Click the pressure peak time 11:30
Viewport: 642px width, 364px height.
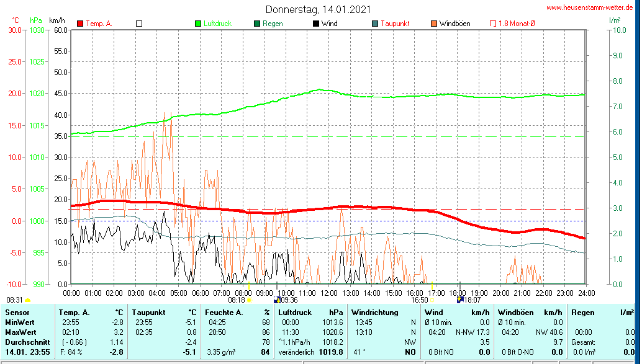click(x=291, y=332)
